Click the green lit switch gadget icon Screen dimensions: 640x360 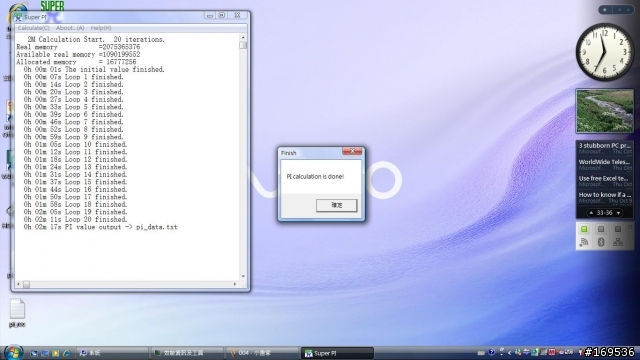pyautogui.click(x=584, y=229)
